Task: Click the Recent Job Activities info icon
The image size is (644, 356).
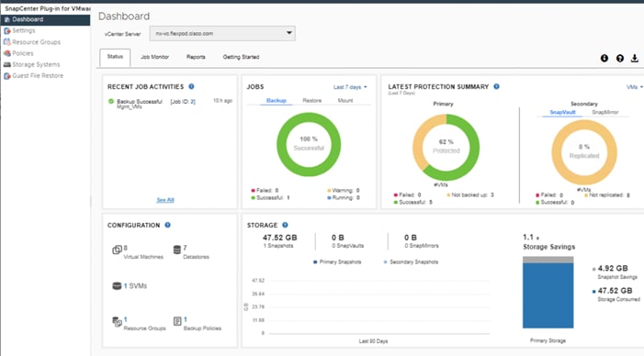Action: pos(191,86)
